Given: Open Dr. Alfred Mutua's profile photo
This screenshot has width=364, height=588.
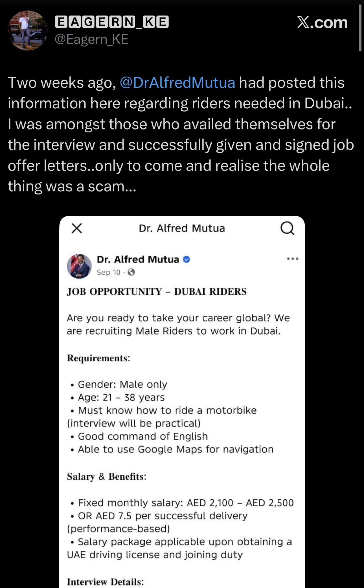Looking at the screenshot, I should [79, 266].
